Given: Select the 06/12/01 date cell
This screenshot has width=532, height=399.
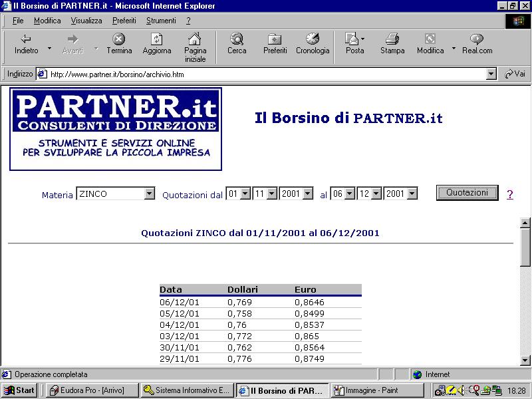Looking at the screenshot, I should pyautogui.click(x=180, y=303).
